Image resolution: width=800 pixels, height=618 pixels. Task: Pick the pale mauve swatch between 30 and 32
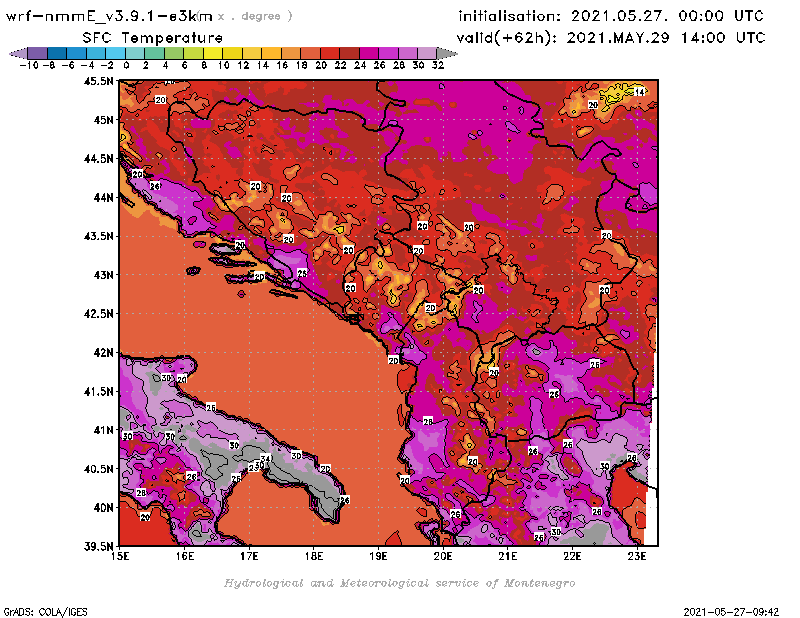click(x=427, y=53)
